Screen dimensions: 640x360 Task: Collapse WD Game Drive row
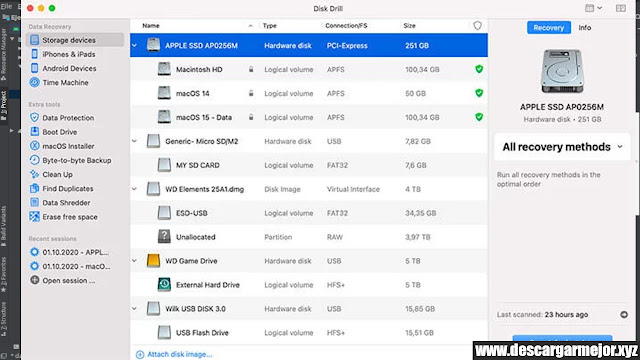pyautogui.click(x=134, y=261)
